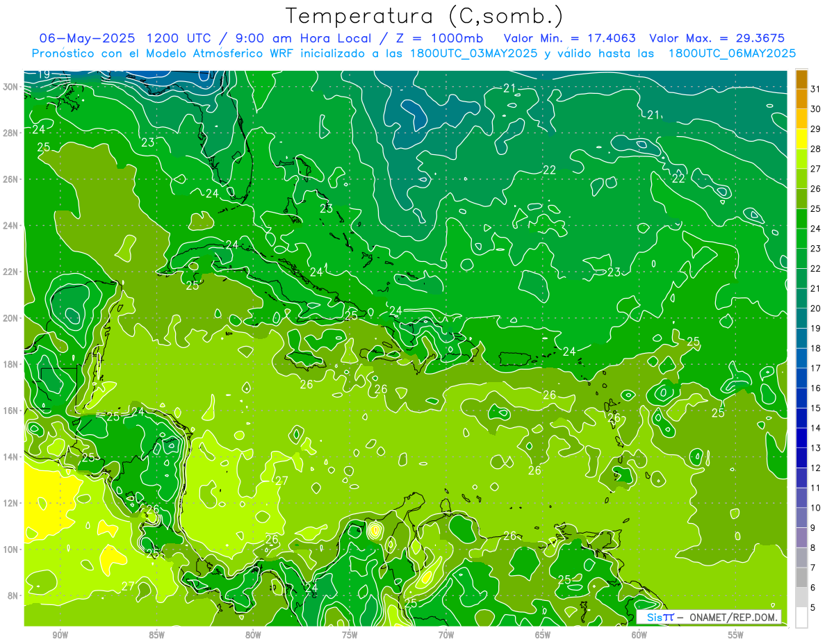
Task: Select valid-until time "1800UTC_06MAY2025"
Action: [732, 53]
